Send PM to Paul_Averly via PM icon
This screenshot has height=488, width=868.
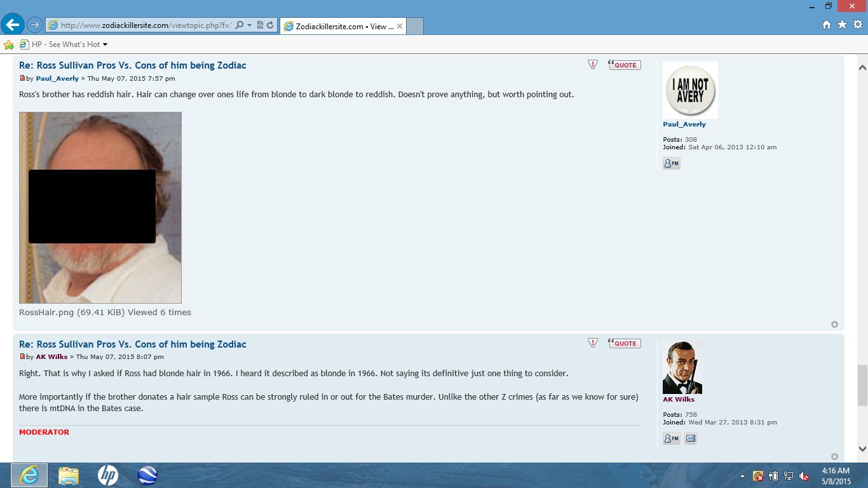pyautogui.click(x=672, y=163)
